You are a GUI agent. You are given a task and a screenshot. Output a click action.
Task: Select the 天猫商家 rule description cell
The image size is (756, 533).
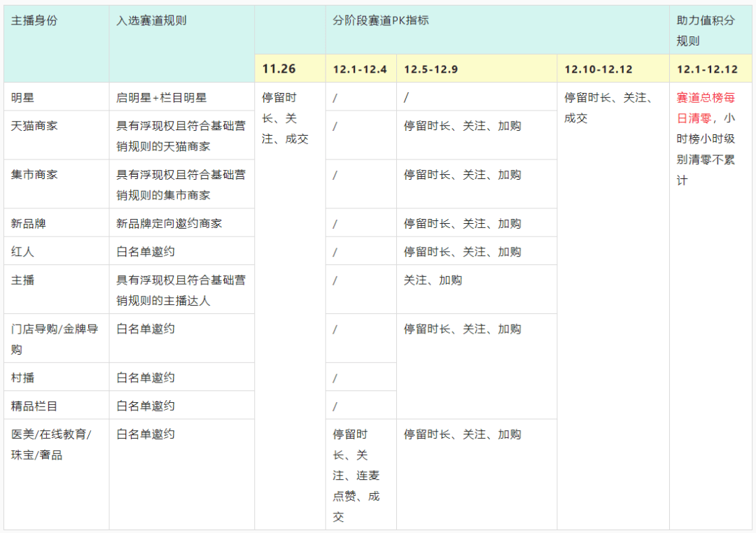[x=181, y=136]
